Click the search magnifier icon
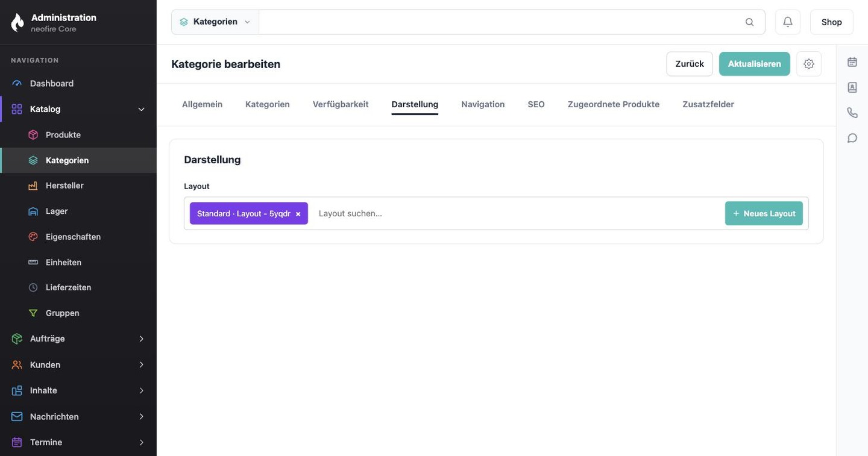Viewport: 868px width, 456px height. pos(749,22)
